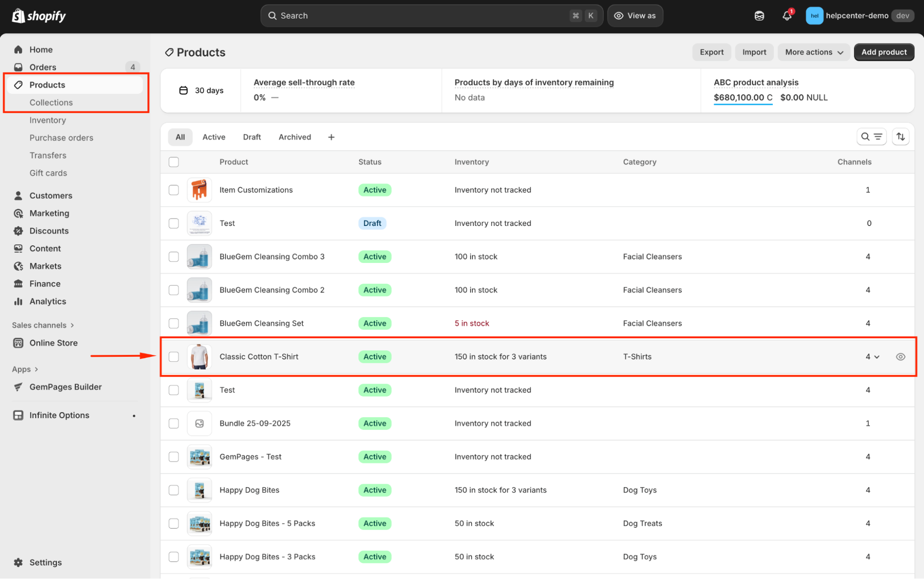Click the Shopify logo
Screen dimensions: 924x579
[x=39, y=16]
